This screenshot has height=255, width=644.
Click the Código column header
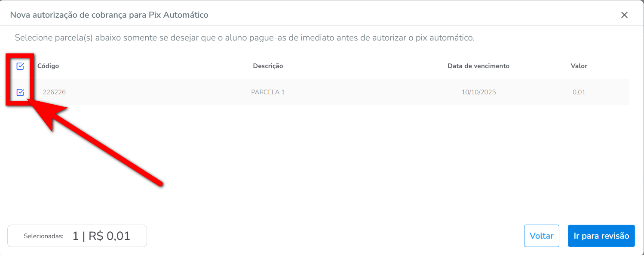pyautogui.click(x=48, y=66)
